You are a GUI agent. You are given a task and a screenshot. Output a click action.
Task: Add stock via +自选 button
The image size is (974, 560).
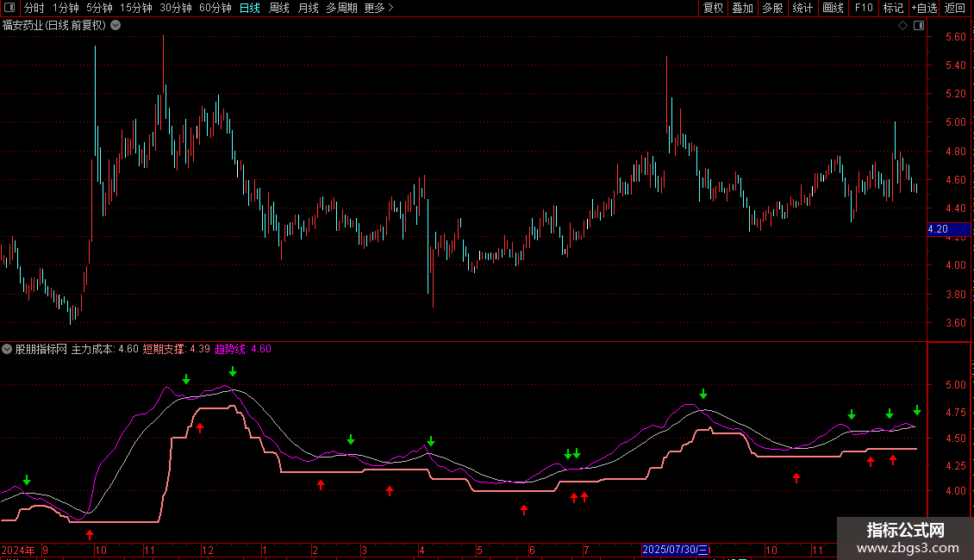(924, 8)
